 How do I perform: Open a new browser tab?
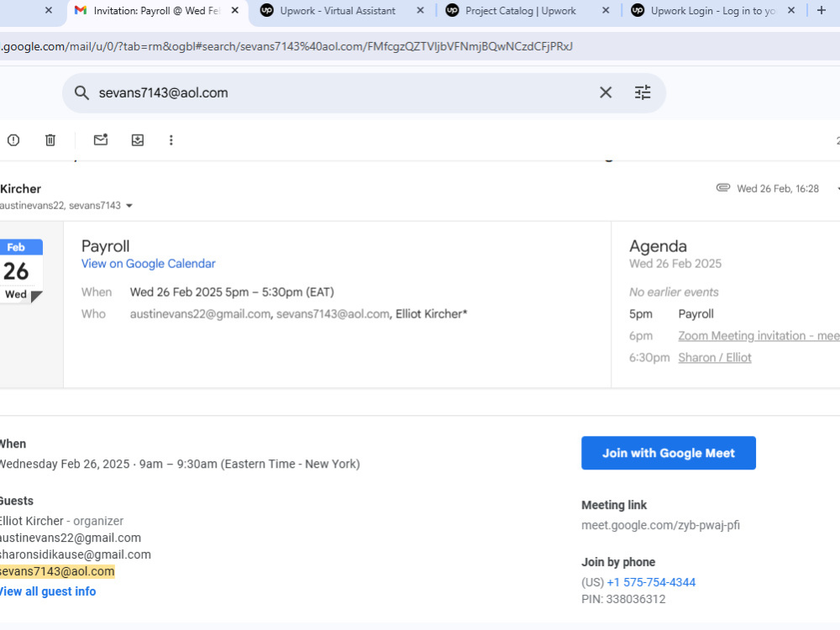(822, 10)
